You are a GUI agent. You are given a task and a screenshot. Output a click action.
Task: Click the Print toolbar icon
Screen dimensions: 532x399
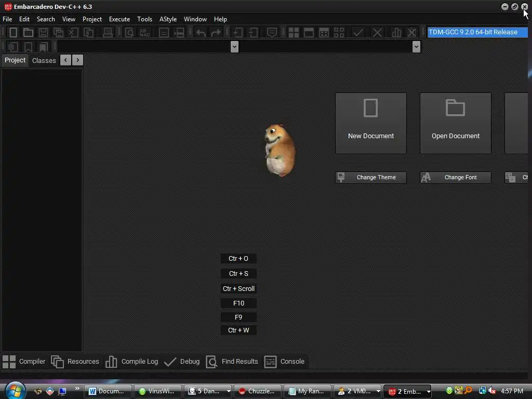pyautogui.click(x=108, y=33)
